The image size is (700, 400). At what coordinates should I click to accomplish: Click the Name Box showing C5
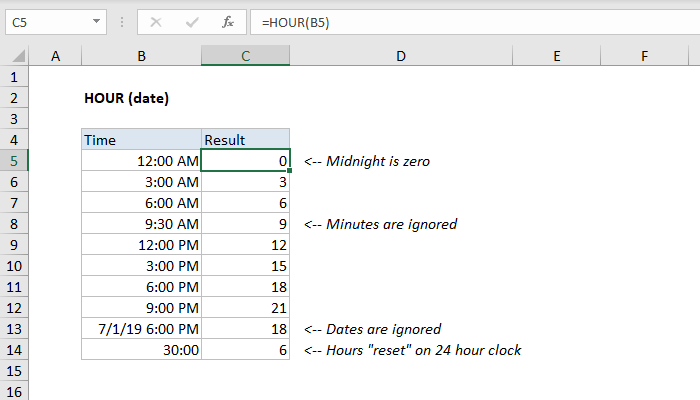[x=56, y=22]
